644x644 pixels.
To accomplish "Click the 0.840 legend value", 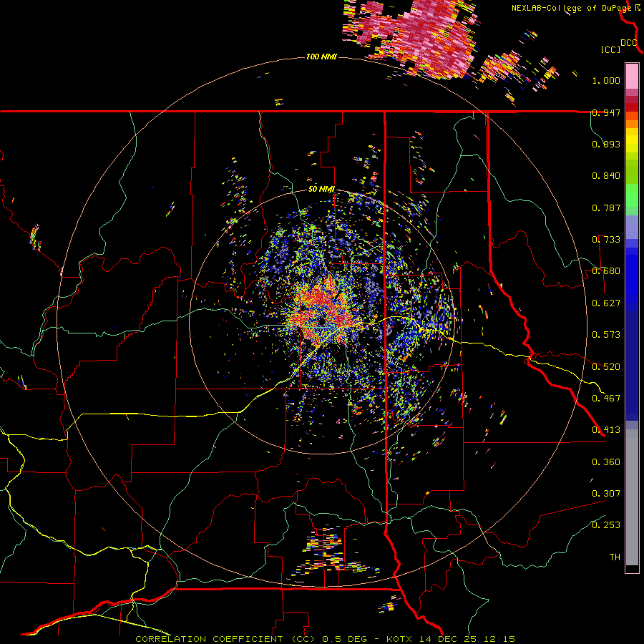I will pyautogui.click(x=606, y=176).
